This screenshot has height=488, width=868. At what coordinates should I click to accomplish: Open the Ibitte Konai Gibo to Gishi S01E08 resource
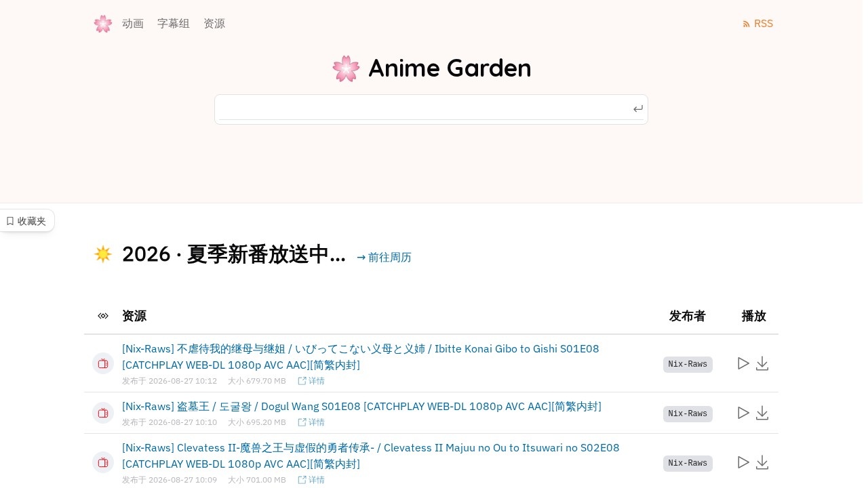pos(361,357)
